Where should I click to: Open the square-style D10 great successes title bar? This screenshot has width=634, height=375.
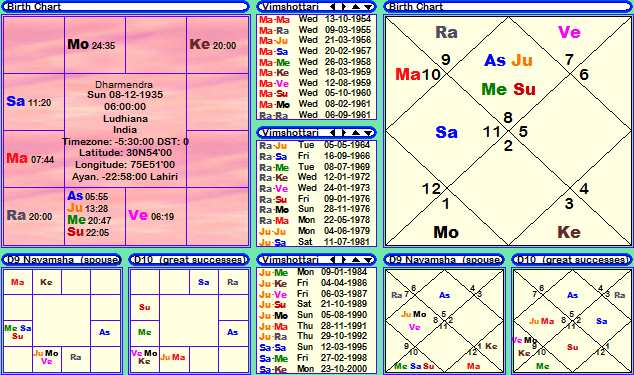point(188,260)
